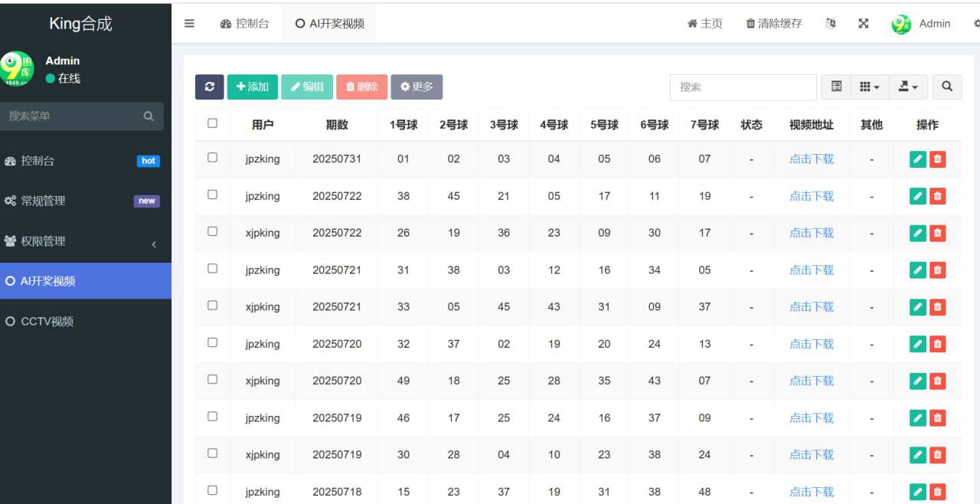Click the language translate icon in the header

[830, 24]
